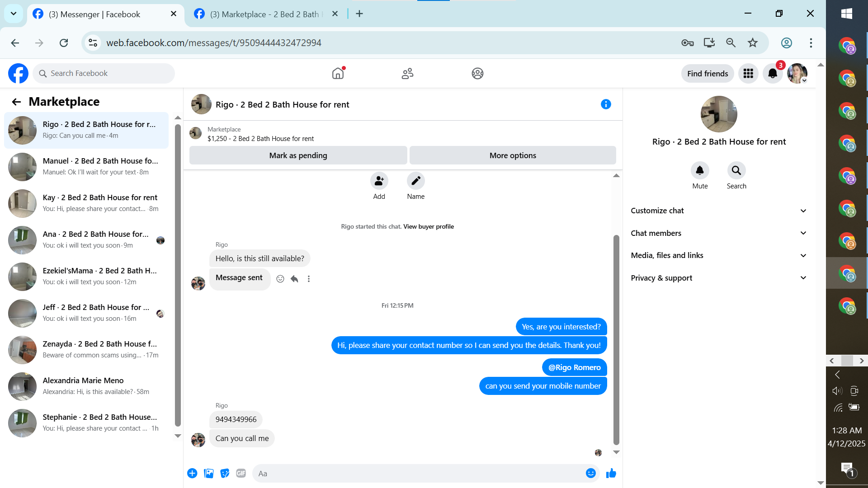The width and height of the screenshot is (868, 488).
Task: Click the Search Facebook field
Action: 104,73
